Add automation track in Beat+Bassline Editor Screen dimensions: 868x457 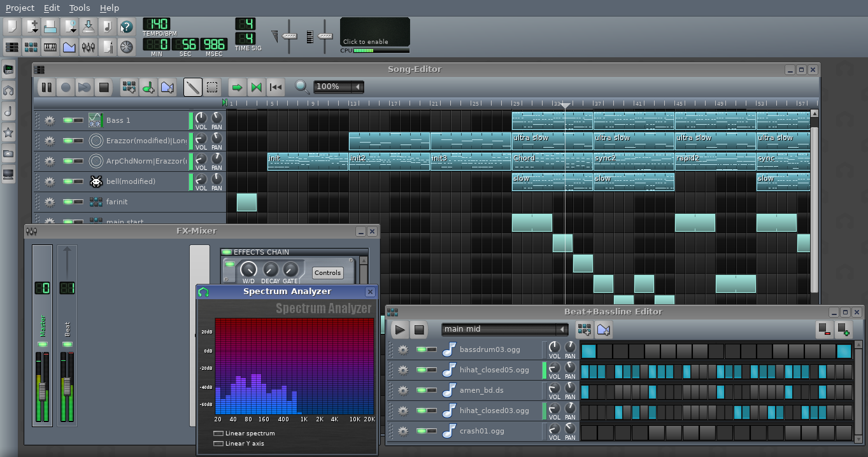point(604,329)
